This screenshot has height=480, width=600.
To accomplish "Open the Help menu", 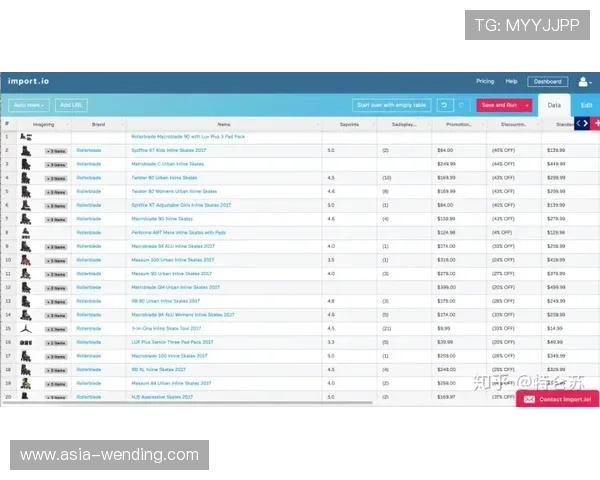I will [x=511, y=81].
